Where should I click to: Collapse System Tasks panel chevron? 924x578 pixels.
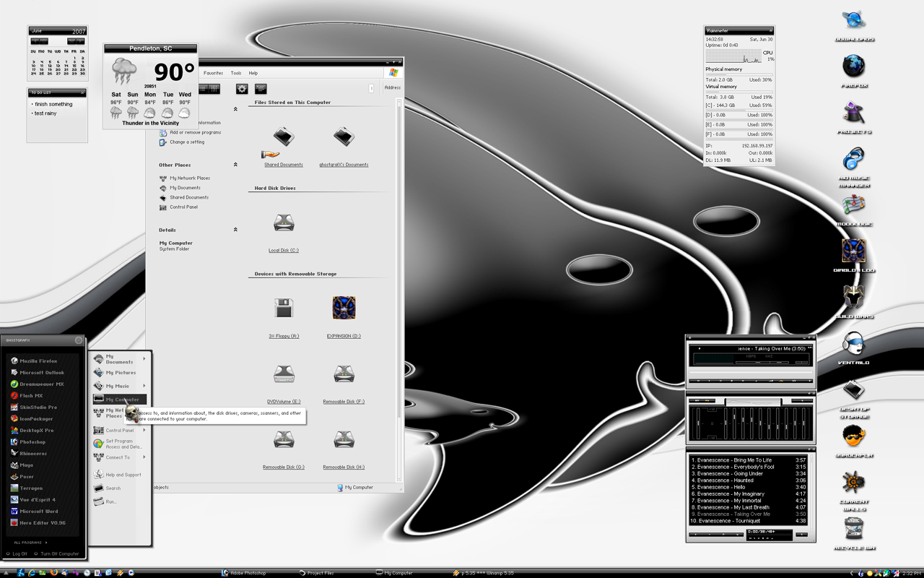(235, 109)
